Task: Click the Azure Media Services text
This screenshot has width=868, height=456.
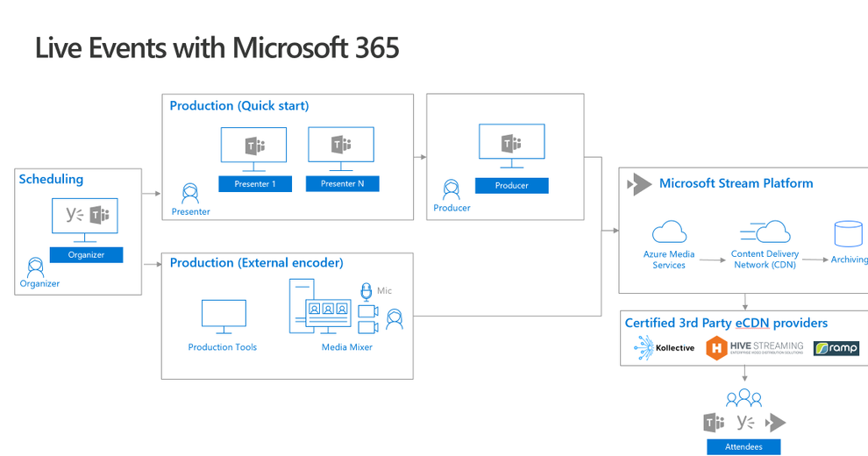Action: 669,260
